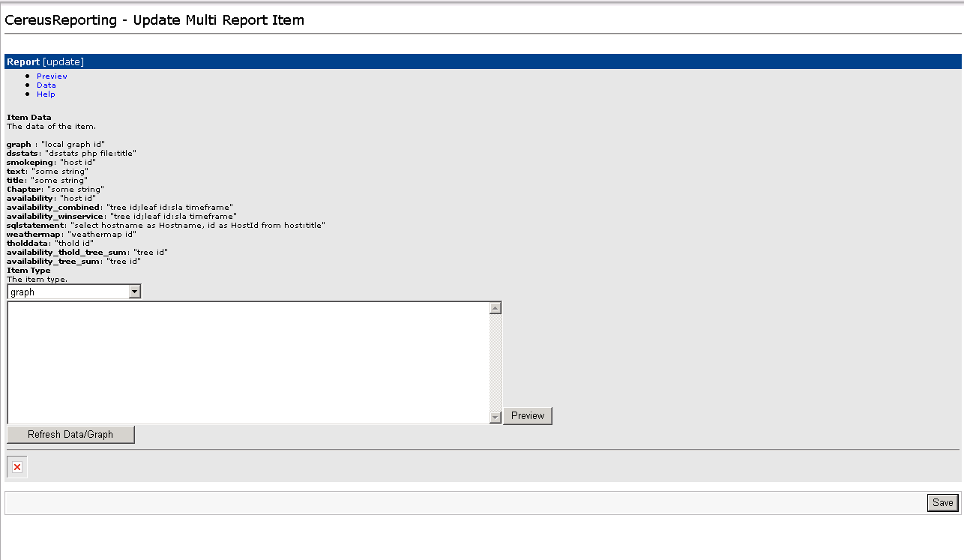
Task: Click the graph : "local graph id" line
Action: pos(56,144)
